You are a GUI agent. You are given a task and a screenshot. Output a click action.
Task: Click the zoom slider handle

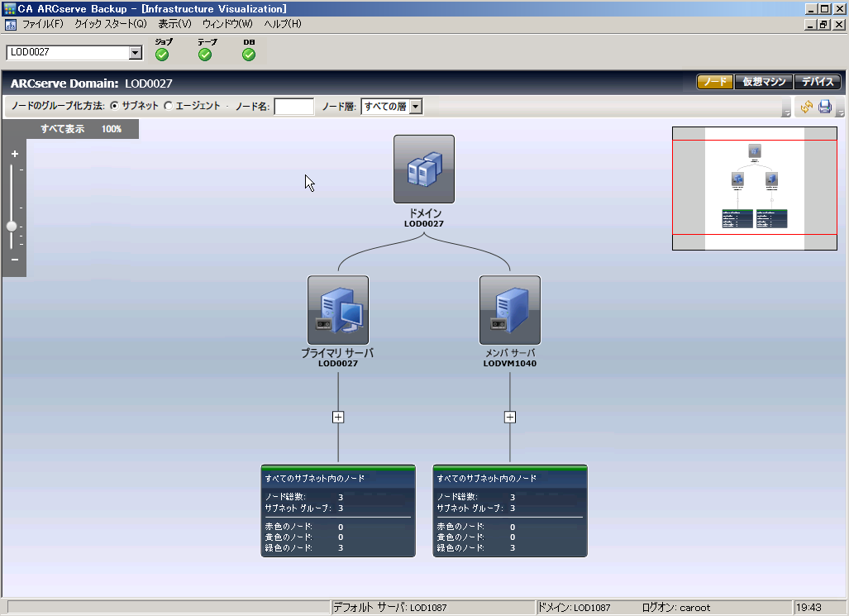[12, 226]
